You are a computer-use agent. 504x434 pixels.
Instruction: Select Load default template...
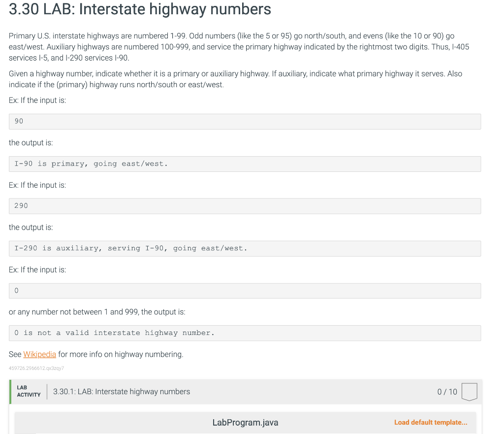click(431, 422)
